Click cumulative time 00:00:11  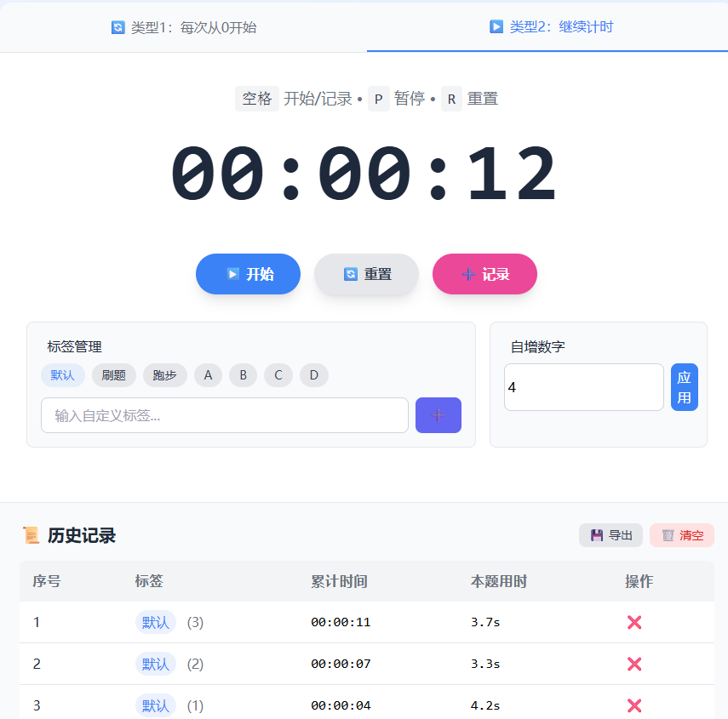coord(341,622)
